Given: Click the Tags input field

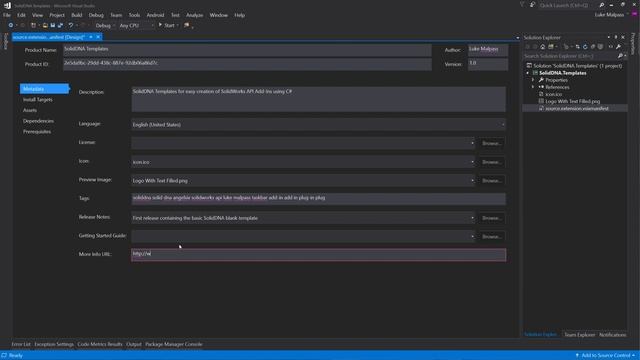Looking at the screenshot, I should click(318, 199).
